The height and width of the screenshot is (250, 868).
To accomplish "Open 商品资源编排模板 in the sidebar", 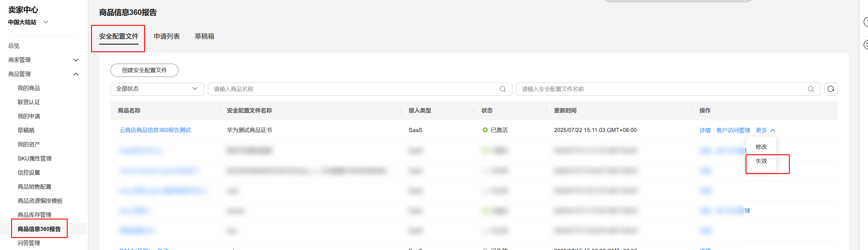I will pyautogui.click(x=40, y=201).
